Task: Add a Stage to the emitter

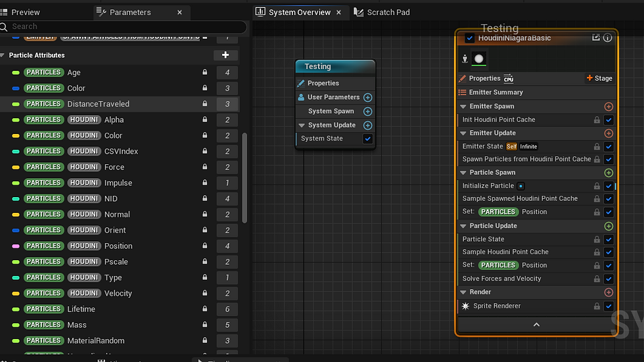Action: pyautogui.click(x=599, y=78)
